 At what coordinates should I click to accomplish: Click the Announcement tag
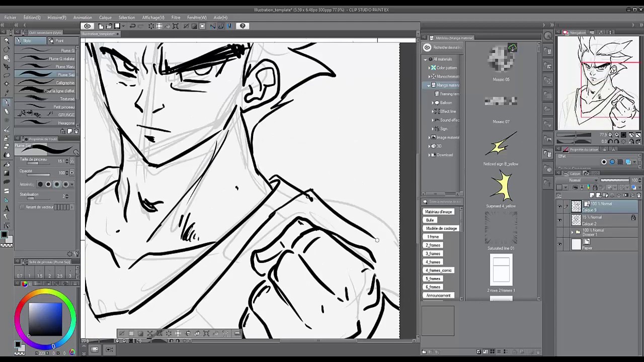[x=439, y=296]
